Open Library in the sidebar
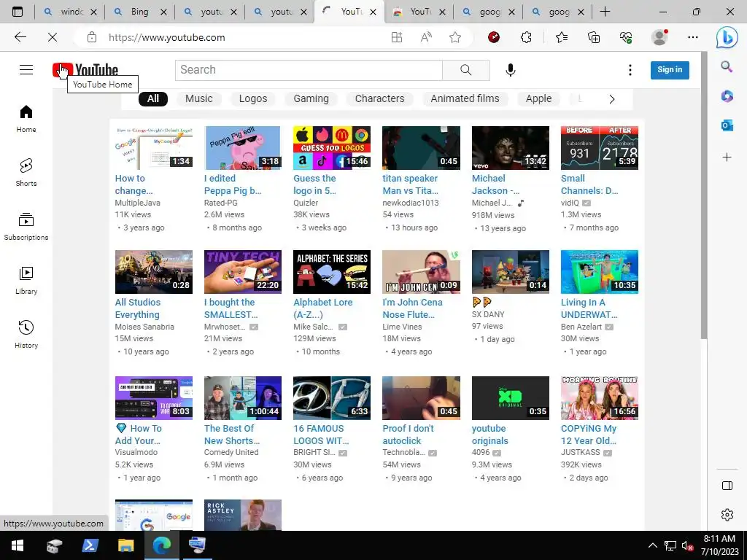Image resolution: width=747 pixels, height=560 pixels. pyautogui.click(x=26, y=281)
